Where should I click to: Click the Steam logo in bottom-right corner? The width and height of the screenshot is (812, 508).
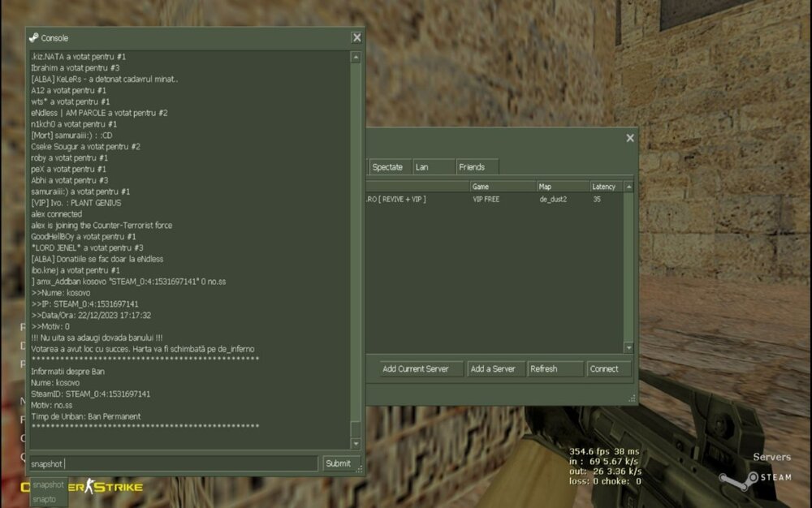point(733,479)
